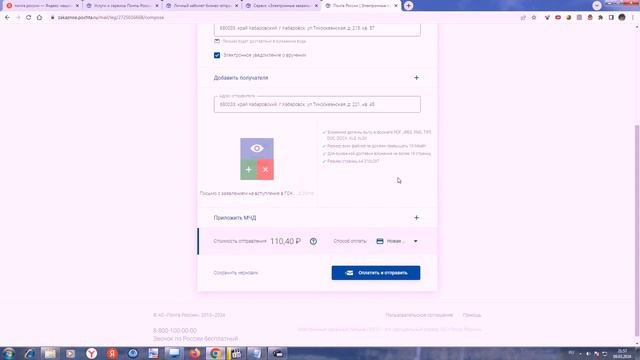Open the Yandex Browser taskbar icon

click(91, 353)
